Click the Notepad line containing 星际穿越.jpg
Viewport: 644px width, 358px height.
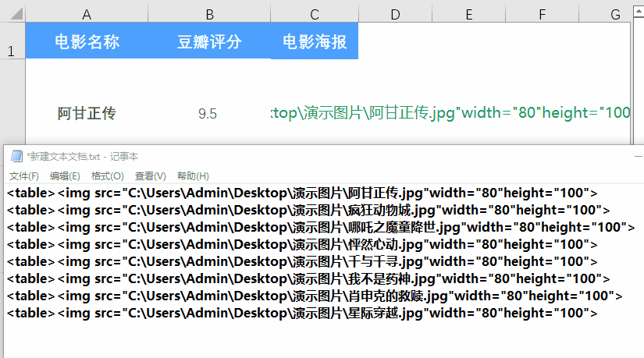(x=302, y=314)
